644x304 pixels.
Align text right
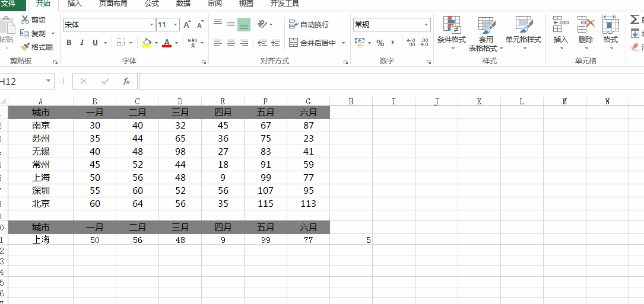click(x=244, y=43)
